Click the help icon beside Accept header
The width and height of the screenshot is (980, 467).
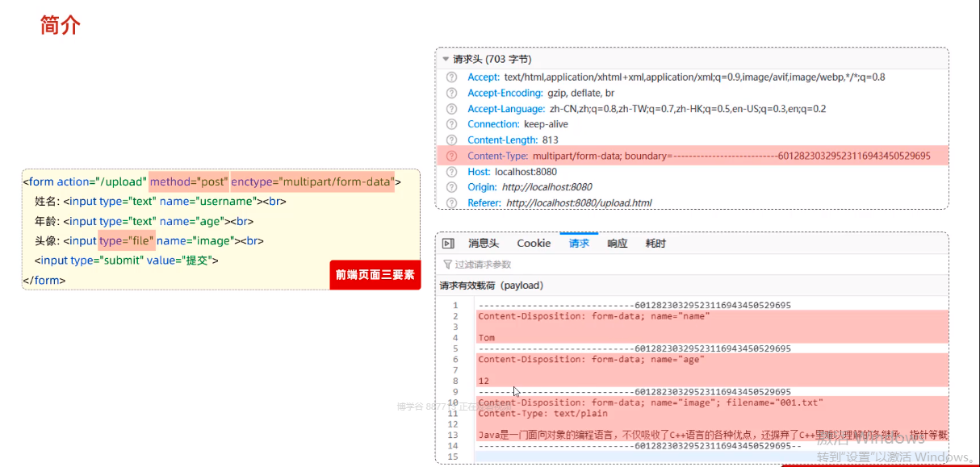(451, 77)
